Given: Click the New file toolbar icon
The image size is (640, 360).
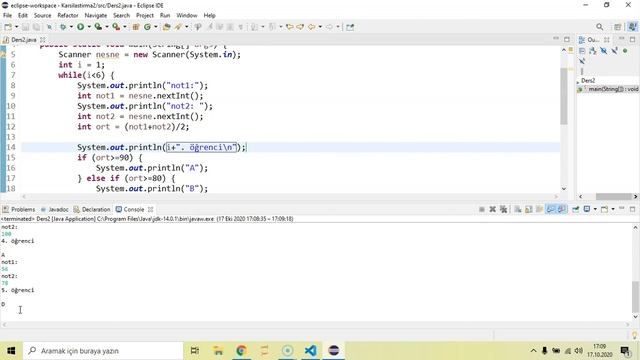Looking at the screenshot, I should [x=8, y=27].
